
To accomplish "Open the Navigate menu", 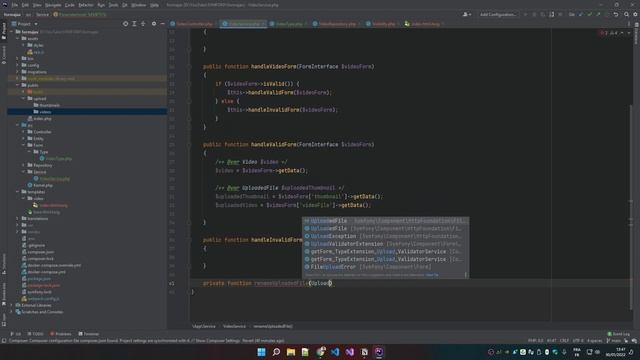I will [x=53, y=5].
